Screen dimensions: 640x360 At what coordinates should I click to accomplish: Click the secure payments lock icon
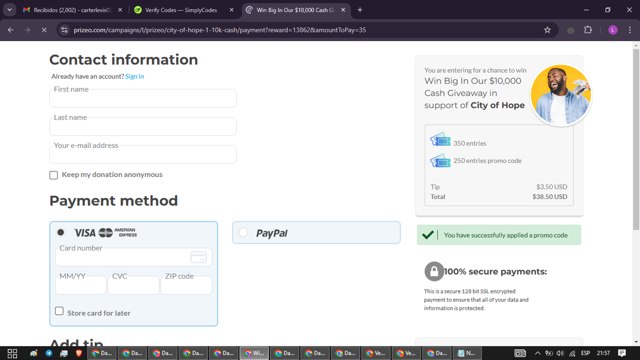[434, 271]
